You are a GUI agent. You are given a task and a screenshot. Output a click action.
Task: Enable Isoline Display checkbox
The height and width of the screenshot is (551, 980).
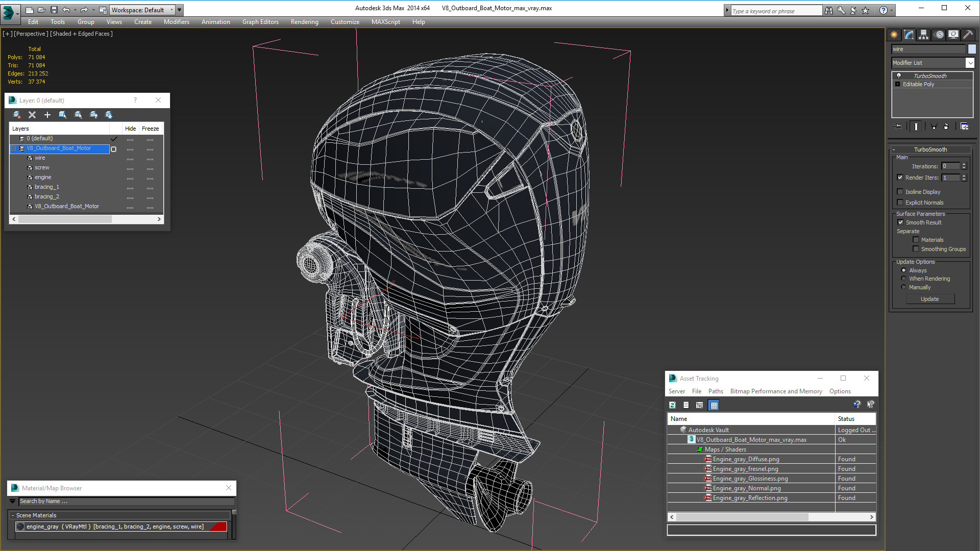point(900,192)
